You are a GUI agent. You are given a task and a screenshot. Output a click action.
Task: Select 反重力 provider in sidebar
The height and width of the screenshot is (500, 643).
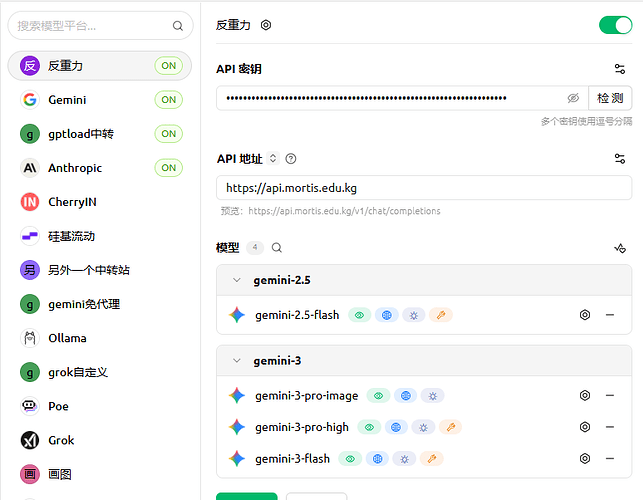[x=100, y=66]
